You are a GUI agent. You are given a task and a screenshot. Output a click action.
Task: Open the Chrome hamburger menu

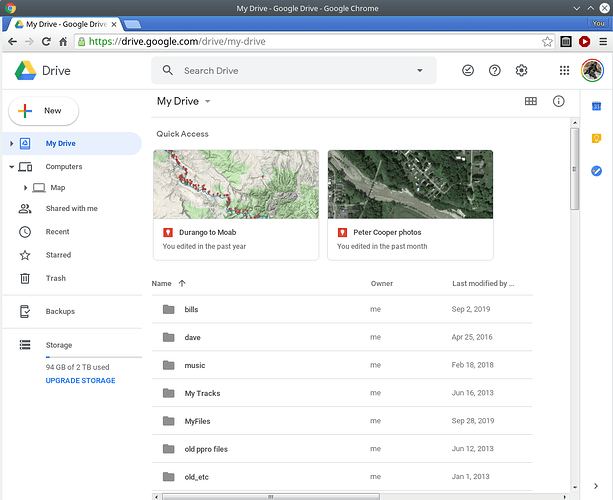pos(603,41)
